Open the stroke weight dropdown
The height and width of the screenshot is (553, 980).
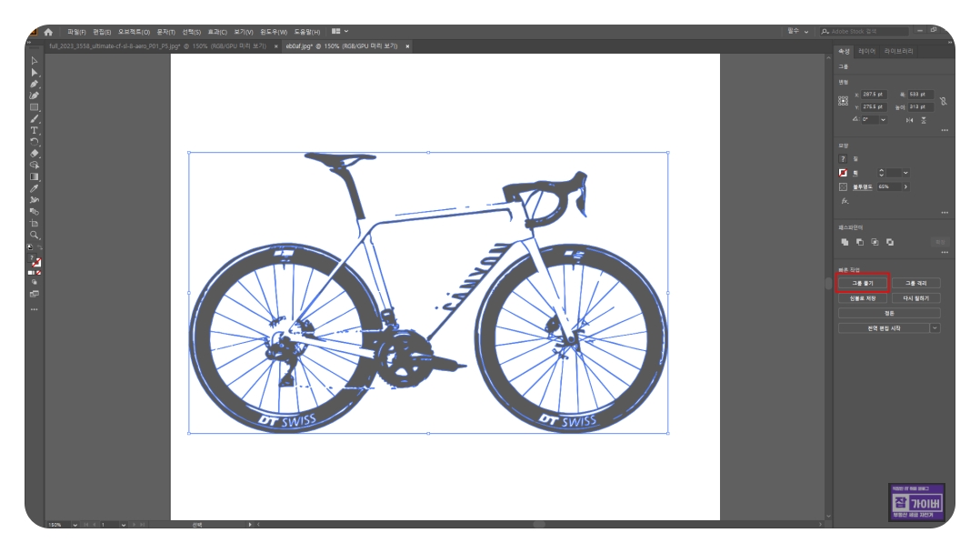tap(905, 173)
